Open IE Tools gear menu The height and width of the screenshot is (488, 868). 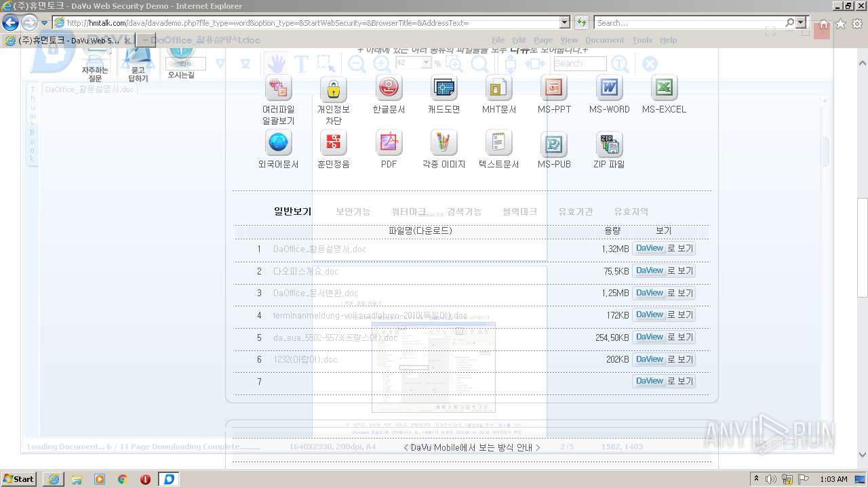[857, 24]
